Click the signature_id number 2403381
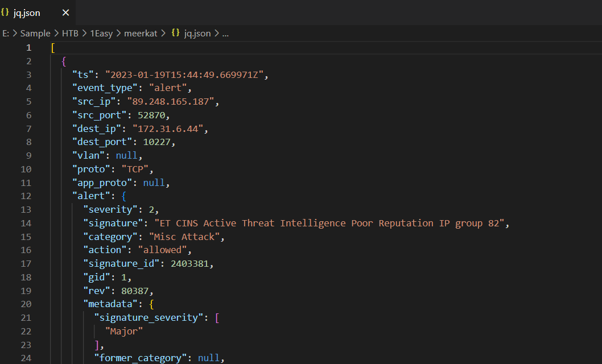This screenshot has height=364, width=602. click(192, 264)
